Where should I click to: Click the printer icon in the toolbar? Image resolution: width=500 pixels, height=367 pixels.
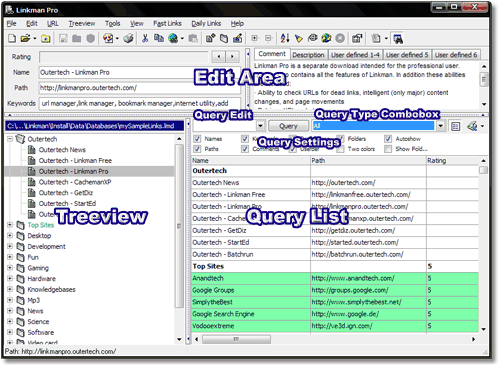pyautogui.click(x=129, y=39)
